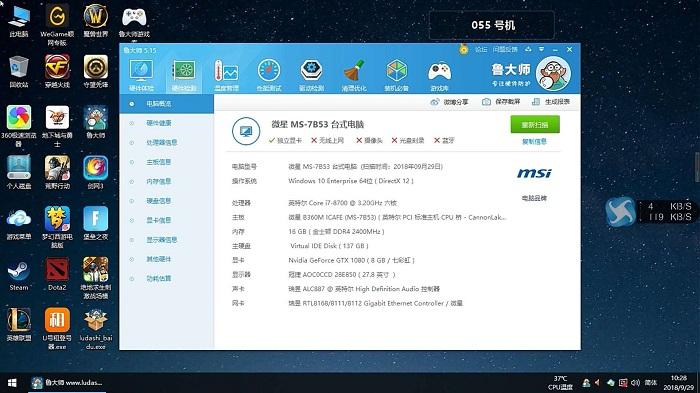Open the WeGame desktop icon
Screen dimensions: 700x393
tap(57, 25)
